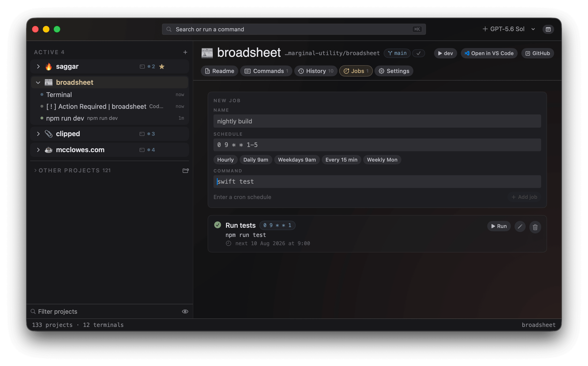The height and width of the screenshot is (366, 588).
Task: Switch to the Commands tab
Action: 266,71
